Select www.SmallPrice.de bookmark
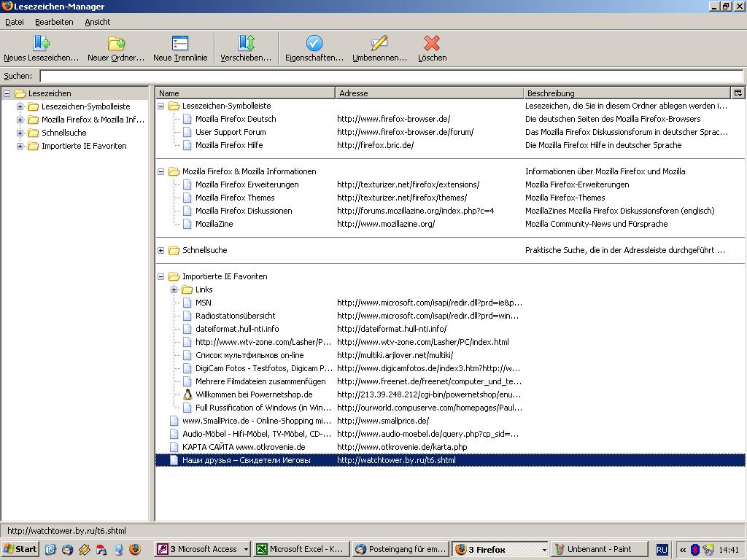 pos(257,421)
